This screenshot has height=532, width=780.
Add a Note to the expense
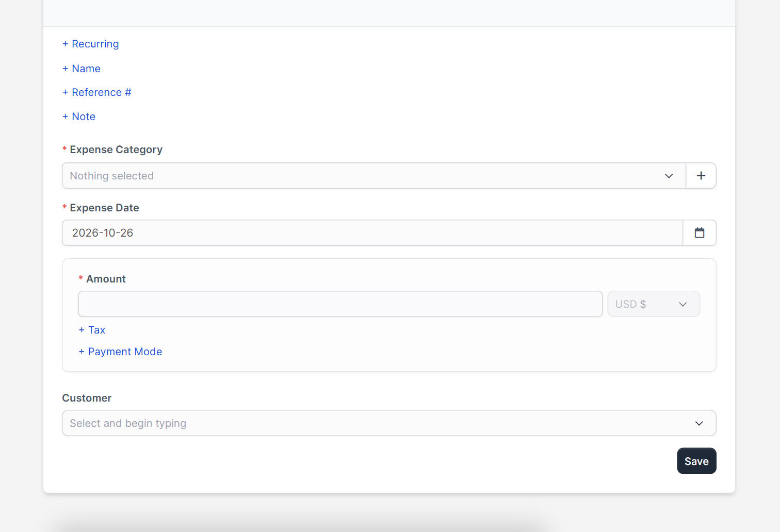pyautogui.click(x=79, y=117)
